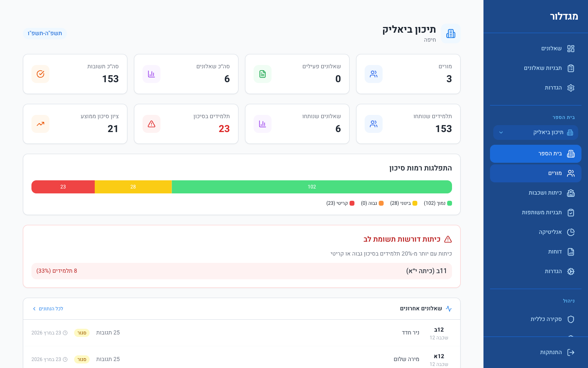Image resolution: width=588 pixels, height=368 pixels.
Task: Click the 25 תגובות count in the 12א row
Action: coord(108,359)
